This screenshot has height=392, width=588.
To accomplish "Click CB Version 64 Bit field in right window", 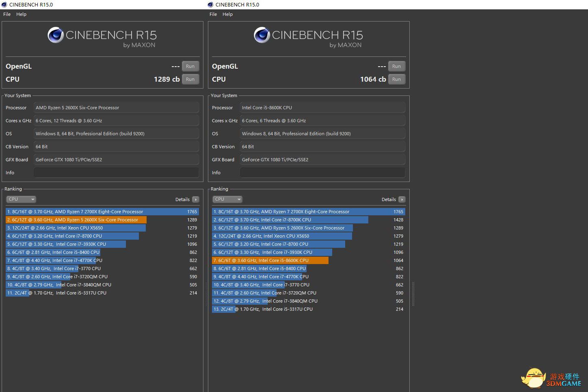I will (x=322, y=147).
